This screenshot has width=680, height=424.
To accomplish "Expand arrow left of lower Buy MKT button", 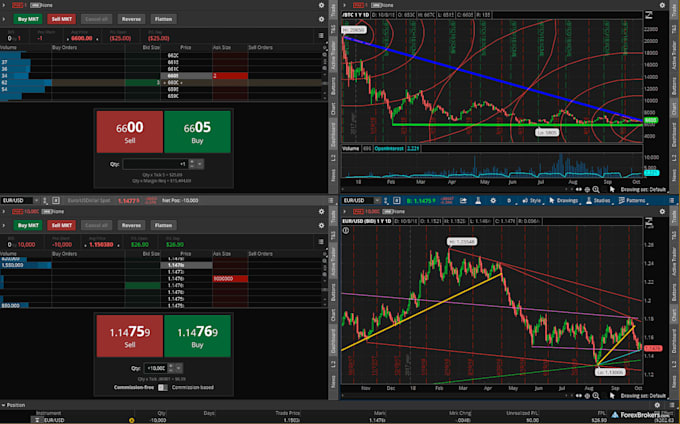I will [x=4, y=225].
